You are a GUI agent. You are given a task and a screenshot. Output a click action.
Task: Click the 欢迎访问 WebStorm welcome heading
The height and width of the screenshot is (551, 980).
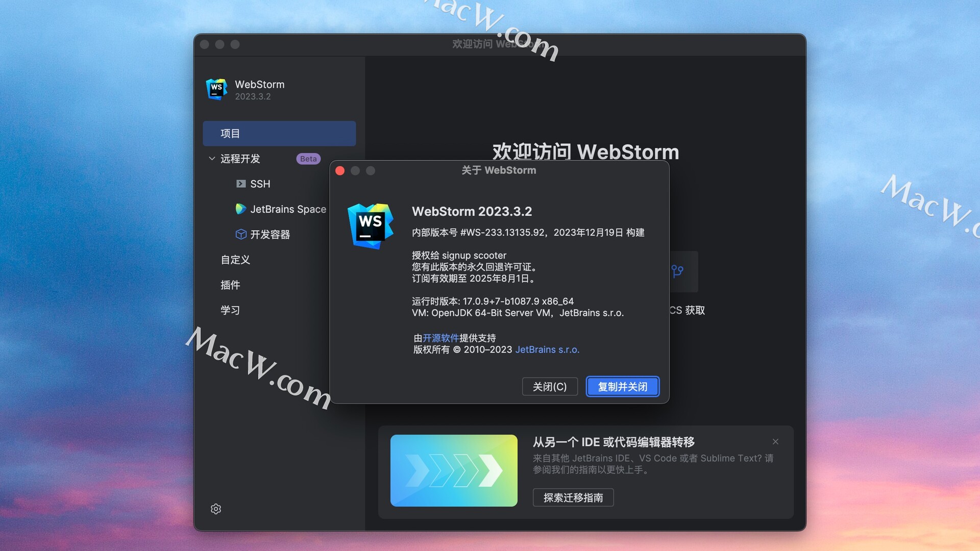(x=585, y=152)
